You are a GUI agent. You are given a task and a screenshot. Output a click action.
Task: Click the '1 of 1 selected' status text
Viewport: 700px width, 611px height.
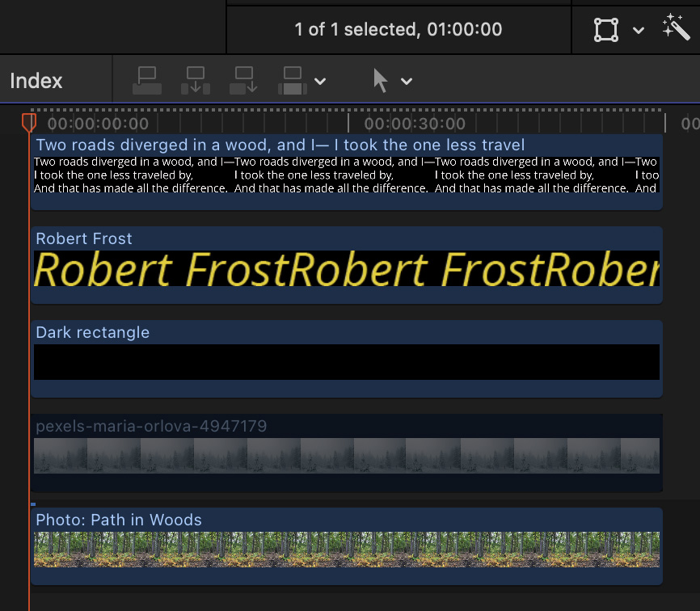398,30
